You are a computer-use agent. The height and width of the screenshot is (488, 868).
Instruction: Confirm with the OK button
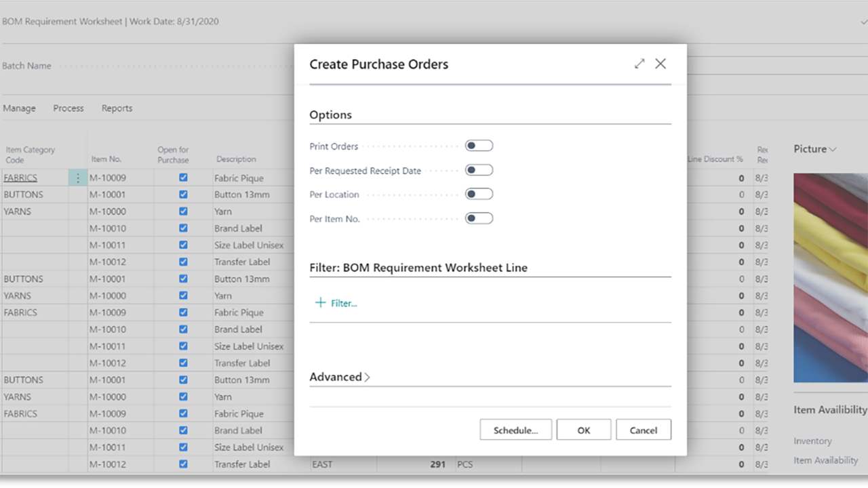coord(584,430)
